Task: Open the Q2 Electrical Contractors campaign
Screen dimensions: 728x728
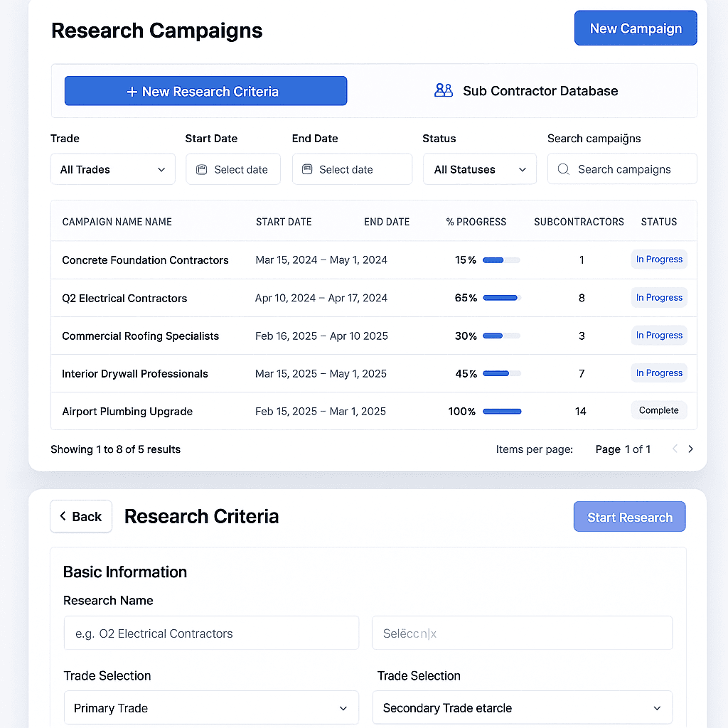Action: (124, 298)
